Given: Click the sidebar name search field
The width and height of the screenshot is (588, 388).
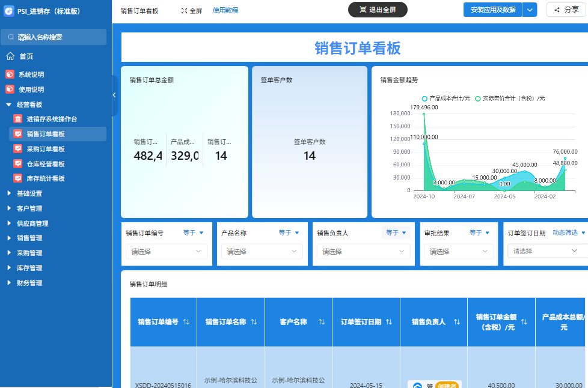Looking at the screenshot, I should click(x=53, y=37).
